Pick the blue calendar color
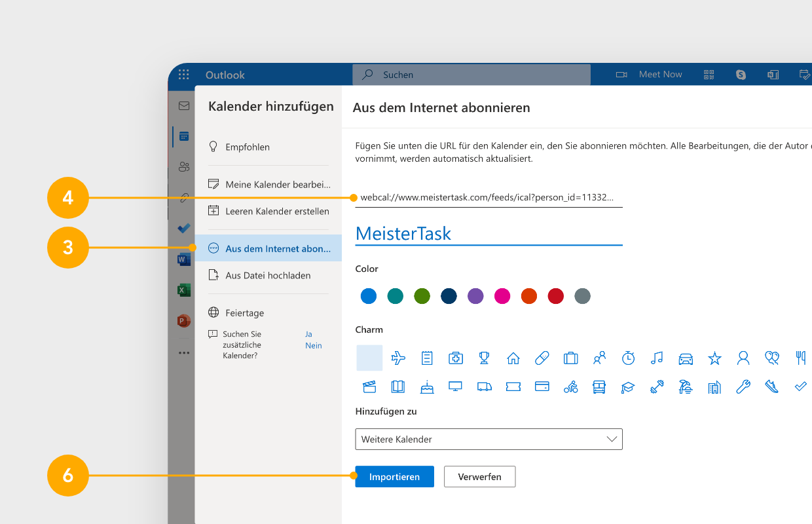812x524 pixels. point(369,296)
